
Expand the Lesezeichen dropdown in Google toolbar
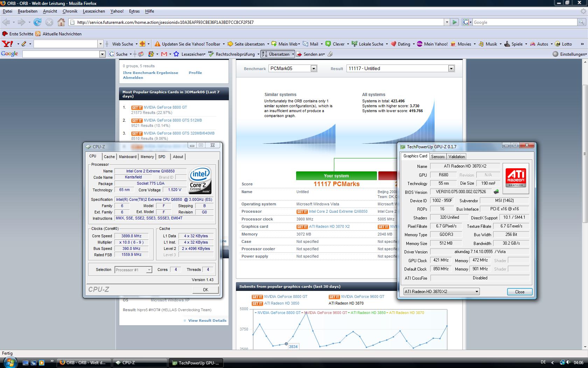(x=205, y=54)
